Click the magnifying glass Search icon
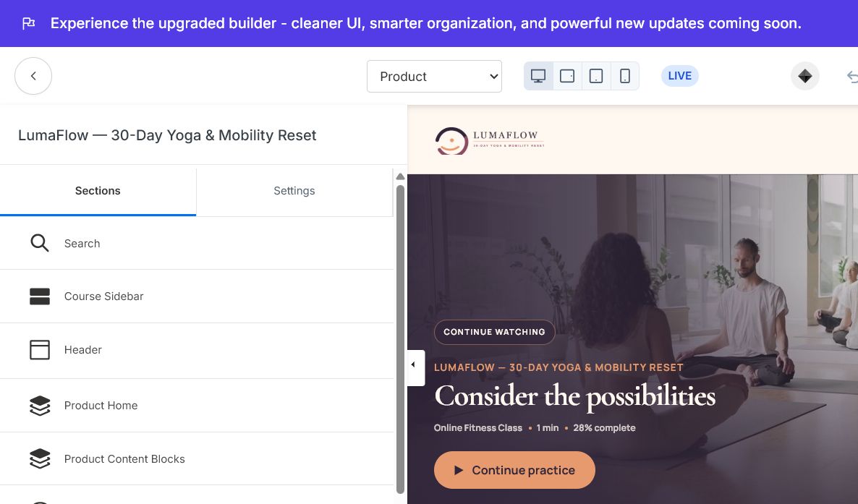 pyautogui.click(x=39, y=243)
